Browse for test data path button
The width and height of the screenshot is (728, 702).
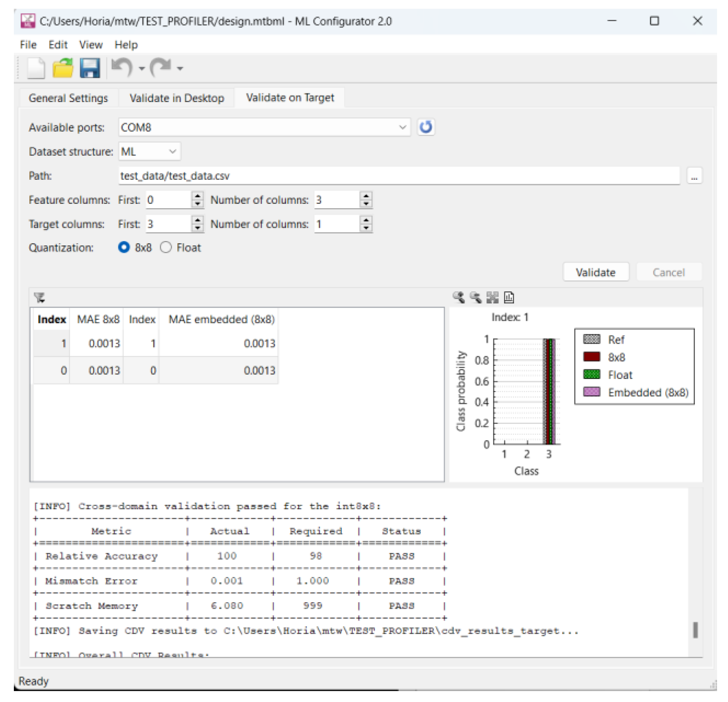click(x=694, y=176)
